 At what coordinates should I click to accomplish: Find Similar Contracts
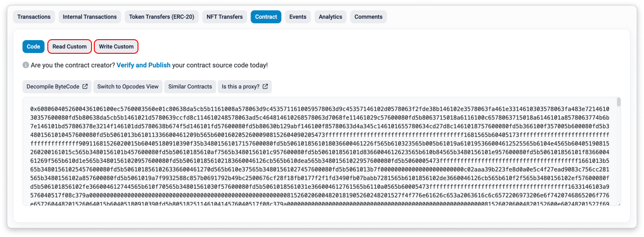click(190, 87)
